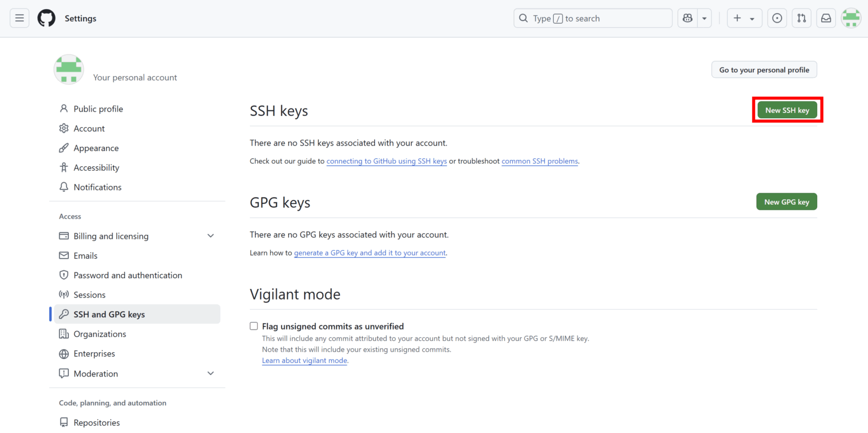Open the notifications inbox icon
This screenshot has width=868, height=433.
[826, 18]
